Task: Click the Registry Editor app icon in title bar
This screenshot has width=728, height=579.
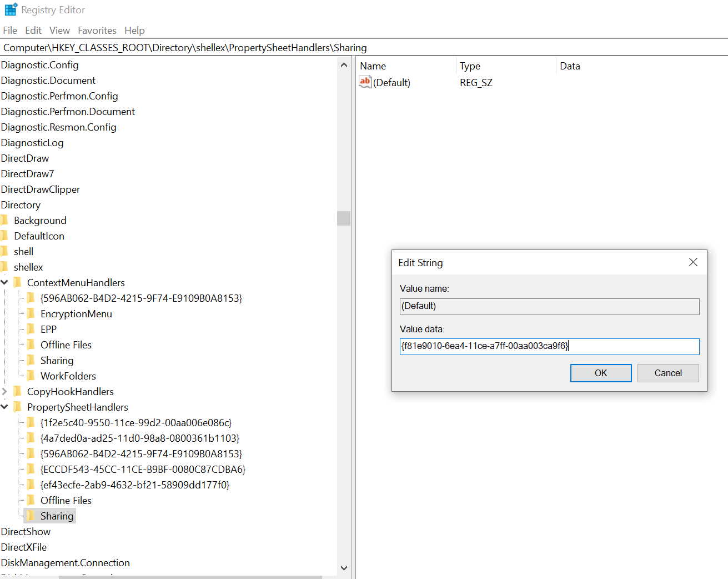Action: pyautogui.click(x=11, y=10)
